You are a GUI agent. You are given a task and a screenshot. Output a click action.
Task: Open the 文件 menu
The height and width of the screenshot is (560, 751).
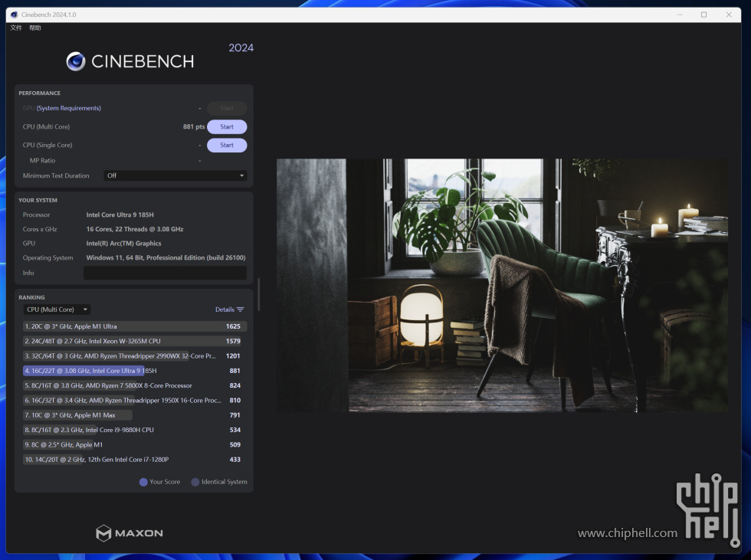coord(16,28)
